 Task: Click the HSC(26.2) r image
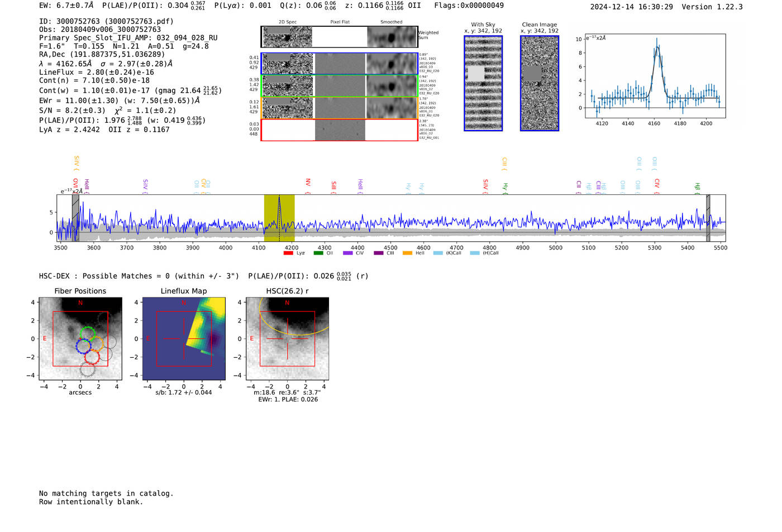tap(287, 338)
